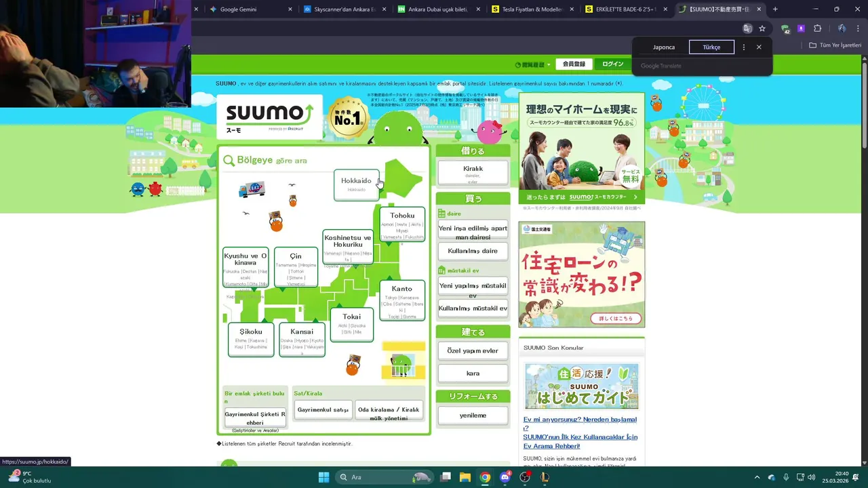This screenshot has width=868, height=488.
Task: Click the purple extension icon in toolbar
Action: [x=801, y=28]
